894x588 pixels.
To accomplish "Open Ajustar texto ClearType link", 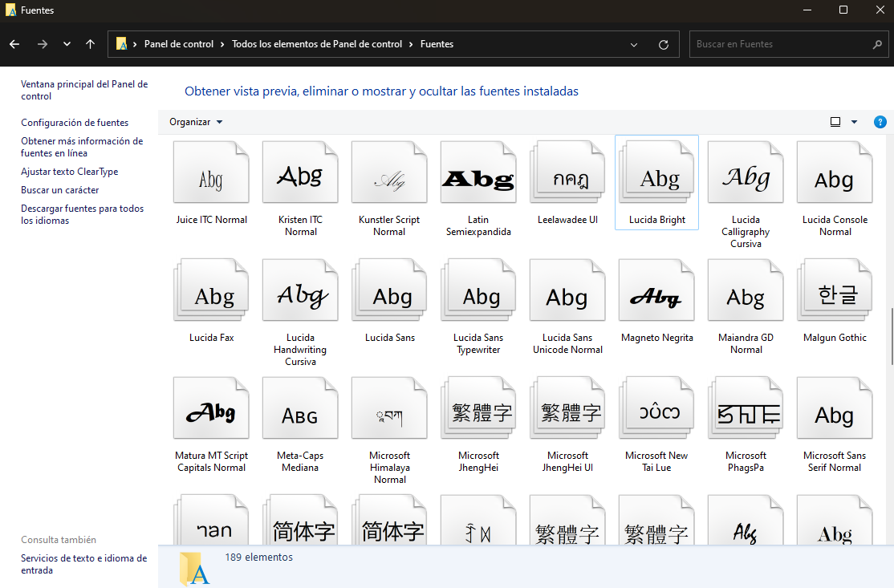I will [70, 172].
